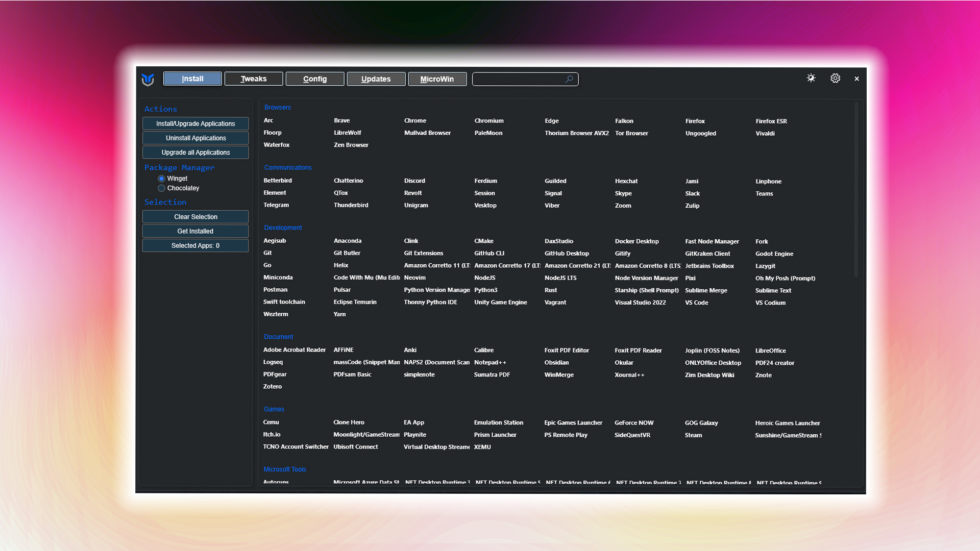
Task: Click Upgrade all Applications button
Action: pyautogui.click(x=195, y=152)
